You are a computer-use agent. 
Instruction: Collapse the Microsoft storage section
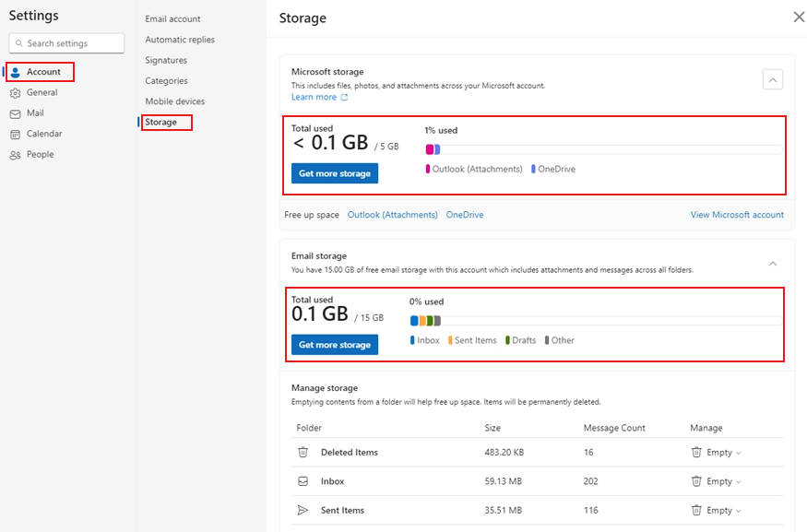pos(773,79)
